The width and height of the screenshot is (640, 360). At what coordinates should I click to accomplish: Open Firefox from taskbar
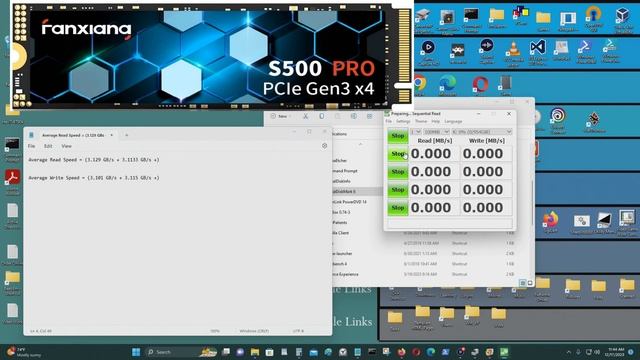pos(401,352)
